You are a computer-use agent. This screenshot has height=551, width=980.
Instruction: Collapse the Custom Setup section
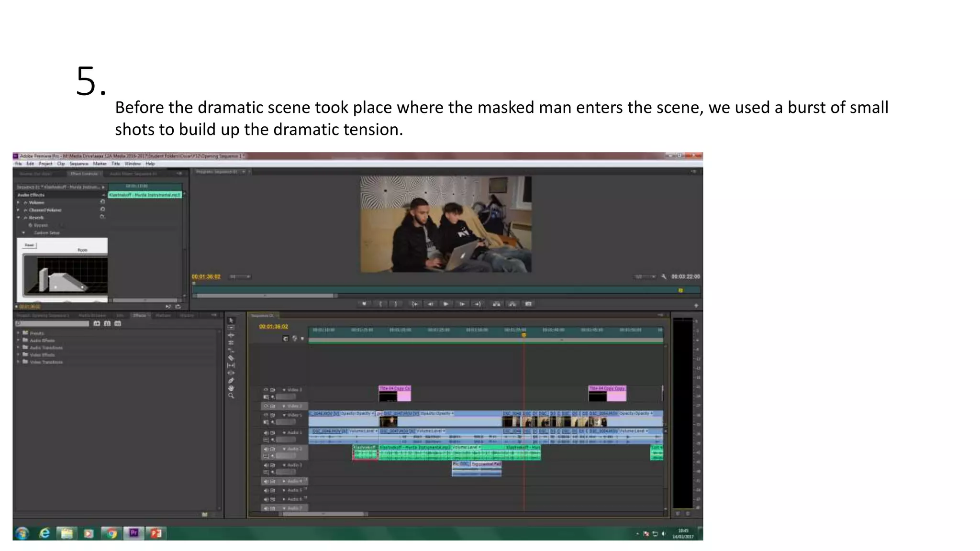click(24, 233)
